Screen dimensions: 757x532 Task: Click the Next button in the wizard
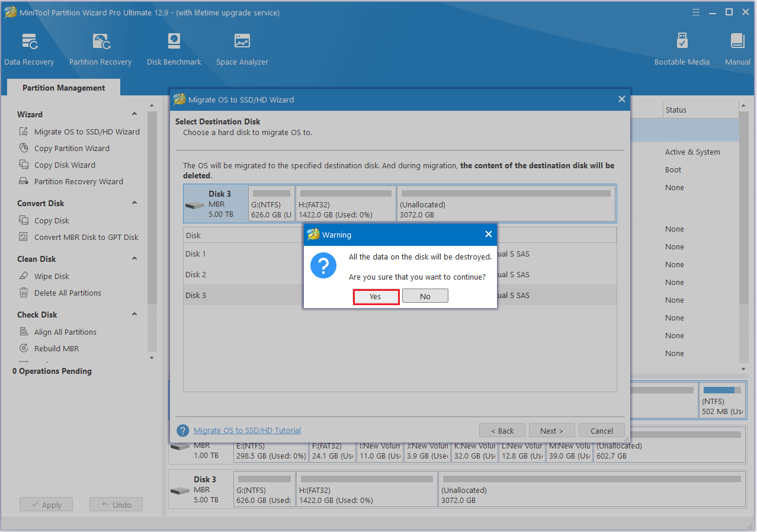(x=551, y=431)
